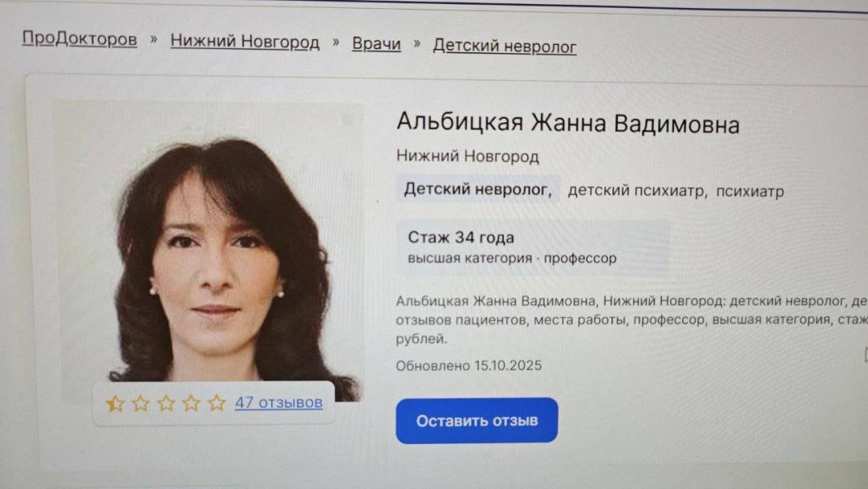Open the Врачи breadcrumb link
The image size is (868, 489).
tap(377, 44)
